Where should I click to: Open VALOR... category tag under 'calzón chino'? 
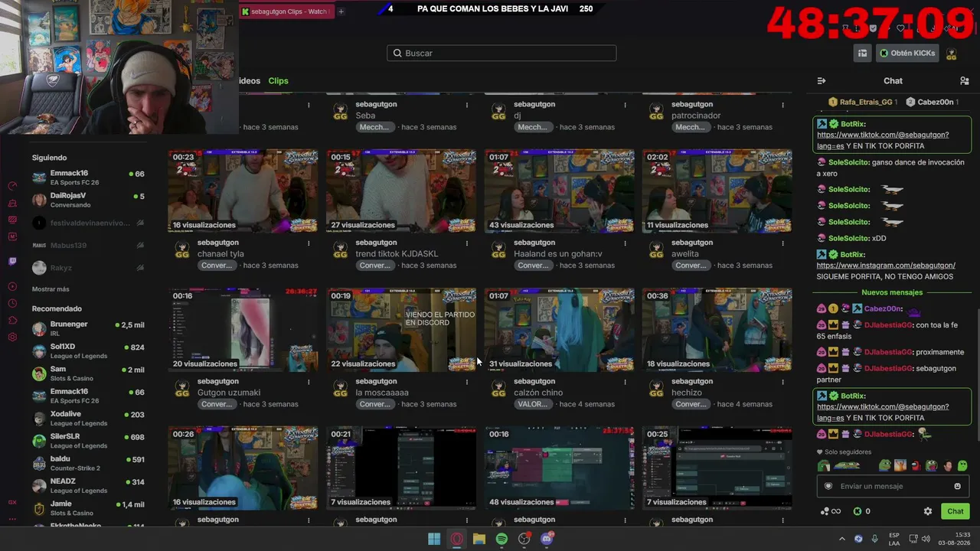533,404
